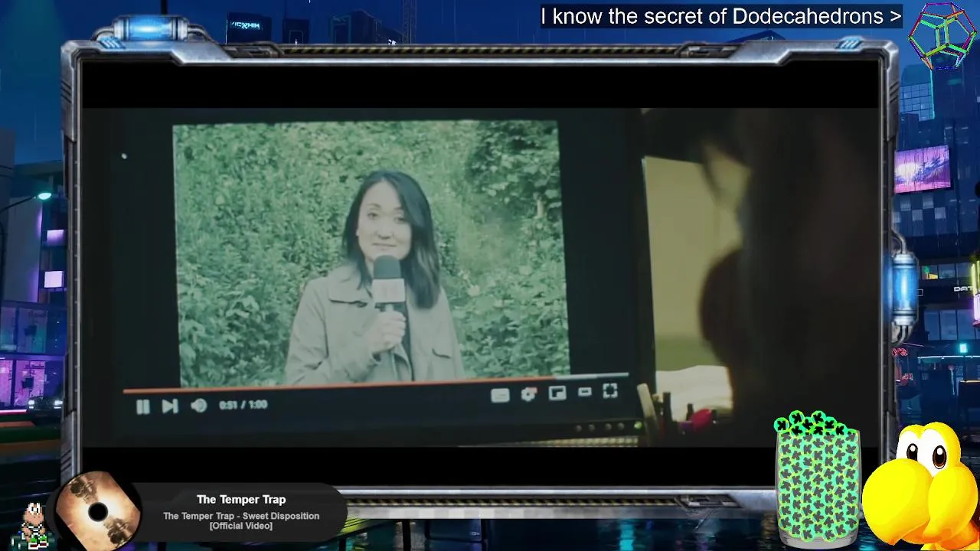Viewport: 980px width, 551px height.
Task: Click the yellow cartoon bird character
Action: pos(921,486)
